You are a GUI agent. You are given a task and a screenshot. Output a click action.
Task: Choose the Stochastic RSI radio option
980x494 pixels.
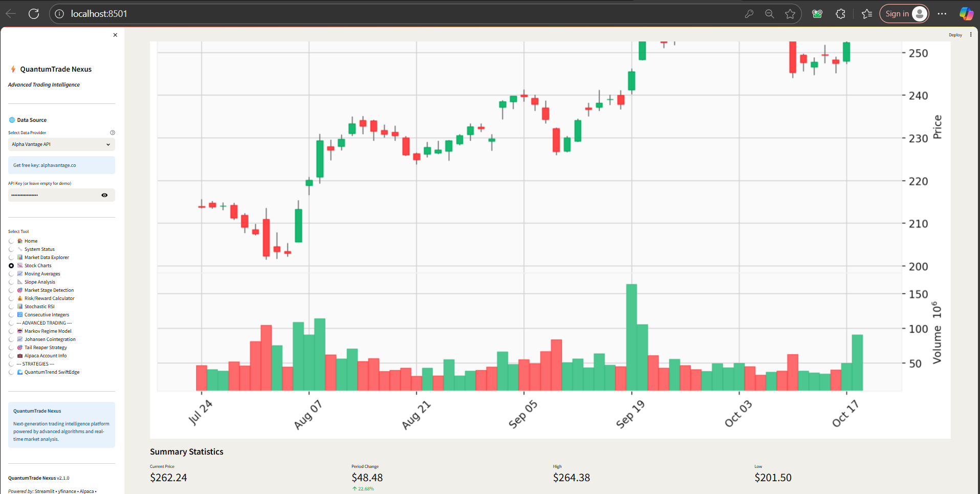coord(11,307)
